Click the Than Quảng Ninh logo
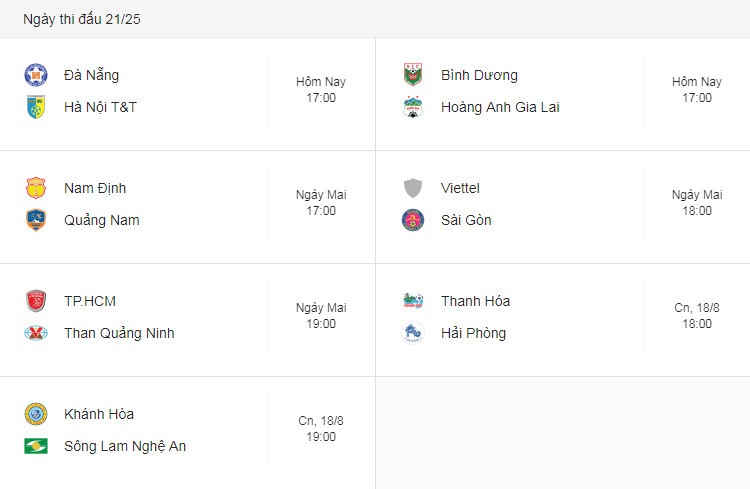The image size is (750, 489). [x=36, y=333]
